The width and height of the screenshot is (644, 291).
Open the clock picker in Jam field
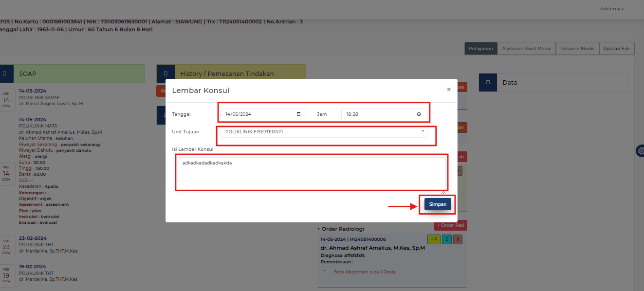[419, 114]
